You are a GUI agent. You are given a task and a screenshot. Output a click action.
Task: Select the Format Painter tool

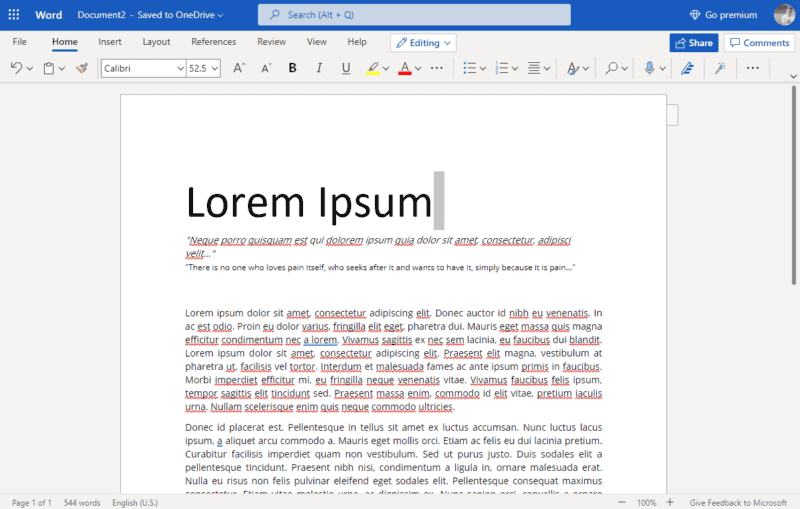pos(82,68)
